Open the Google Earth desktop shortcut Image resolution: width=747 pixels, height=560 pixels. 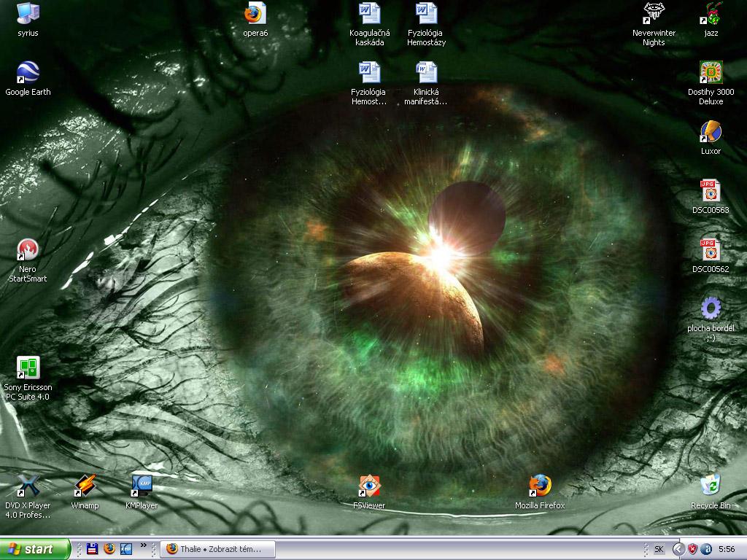28,74
